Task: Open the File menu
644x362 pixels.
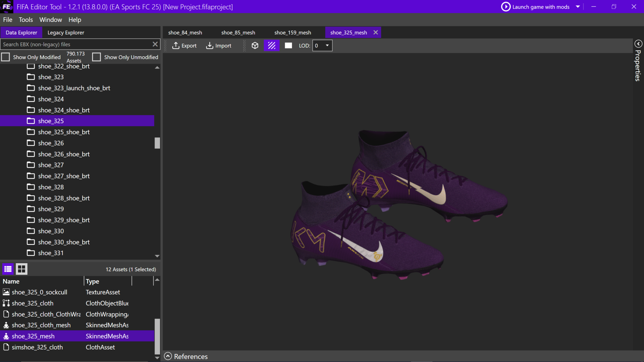Action: click(8, 20)
